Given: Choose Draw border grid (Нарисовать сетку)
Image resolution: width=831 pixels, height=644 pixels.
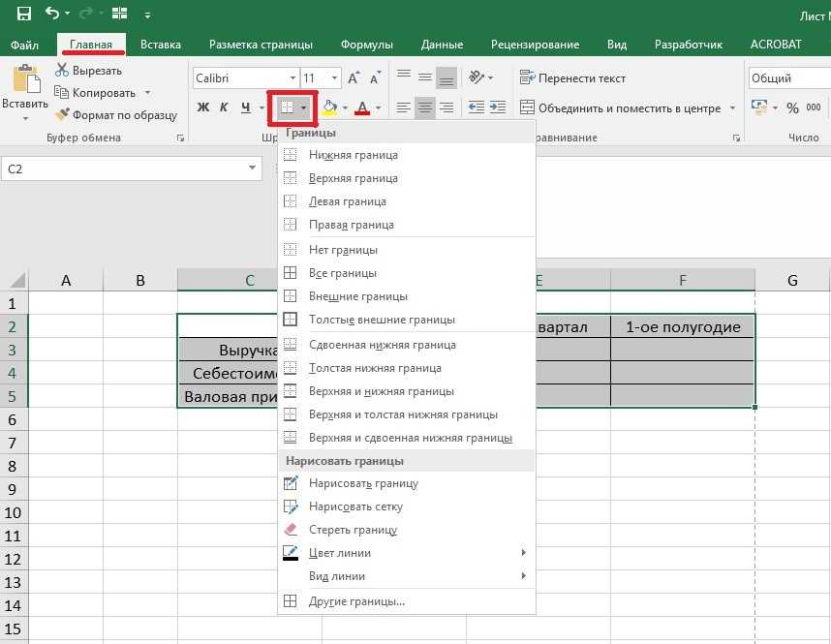Looking at the screenshot, I should pyautogui.click(x=355, y=506).
